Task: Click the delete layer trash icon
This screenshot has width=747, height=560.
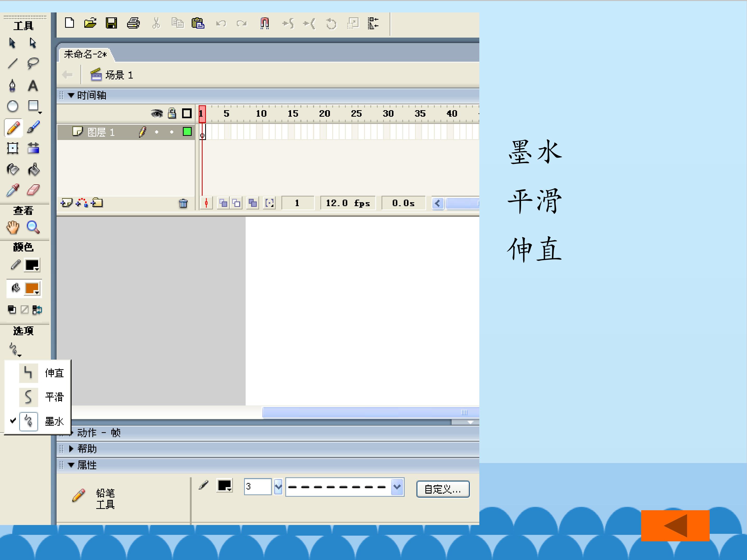Action: pyautogui.click(x=183, y=203)
